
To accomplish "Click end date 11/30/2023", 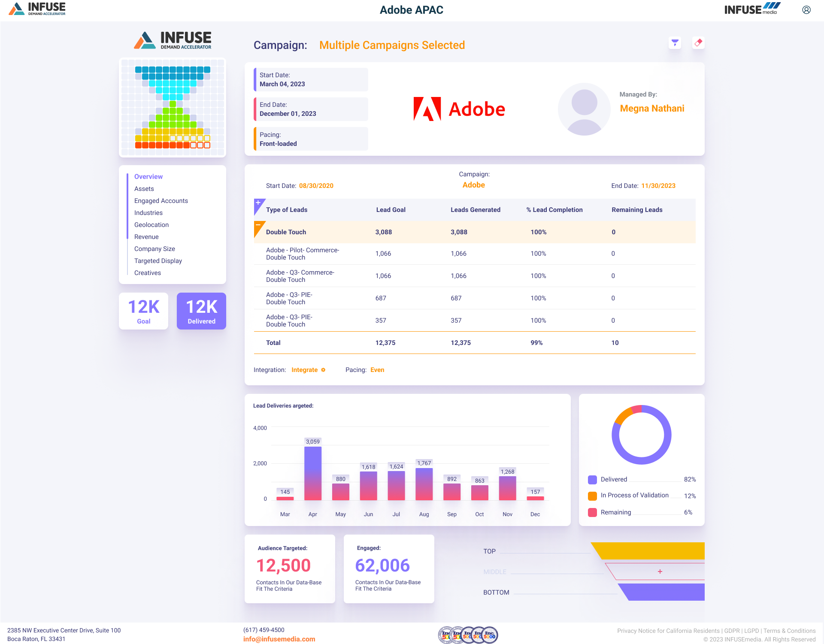I will pyautogui.click(x=658, y=186).
